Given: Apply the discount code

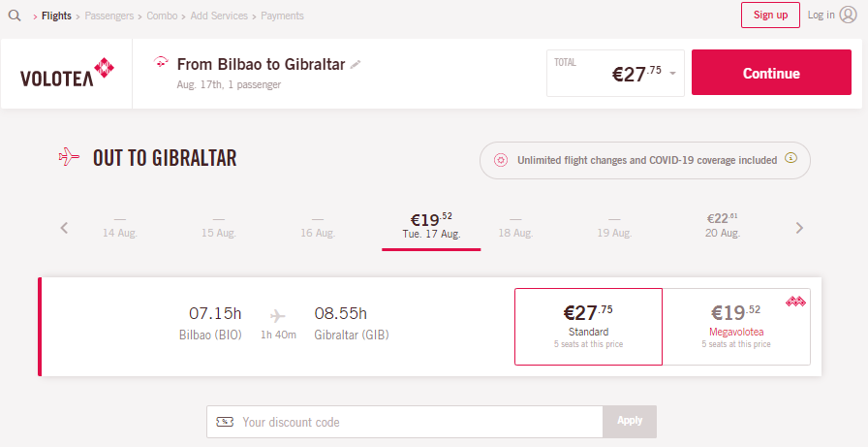Looking at the screenshot, I should (x=630, y=421).
